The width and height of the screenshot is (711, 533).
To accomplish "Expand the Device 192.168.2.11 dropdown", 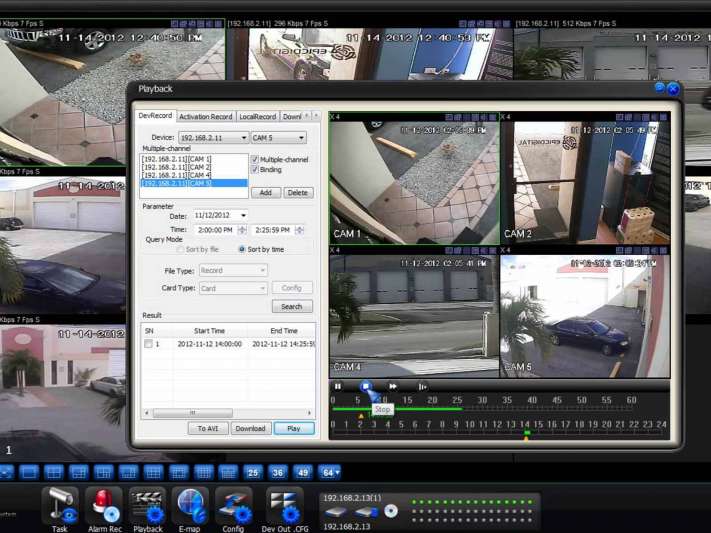I will click(x=242, y=138).
